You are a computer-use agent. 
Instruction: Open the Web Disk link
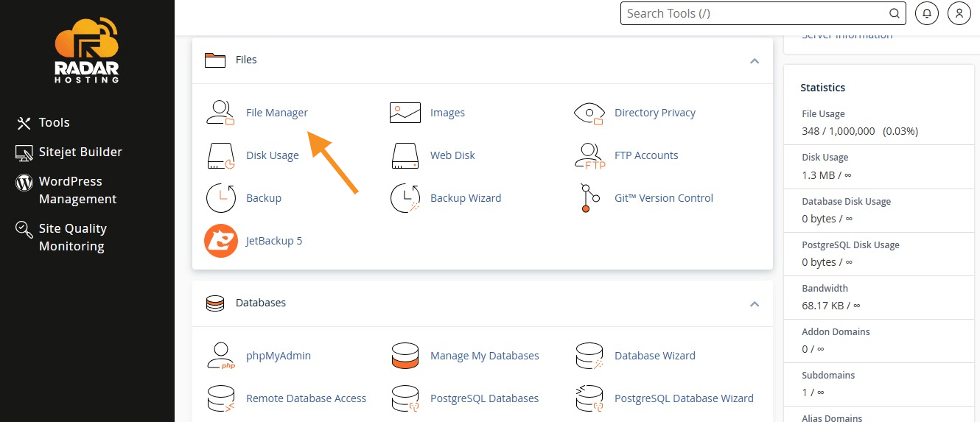[452, 155]
